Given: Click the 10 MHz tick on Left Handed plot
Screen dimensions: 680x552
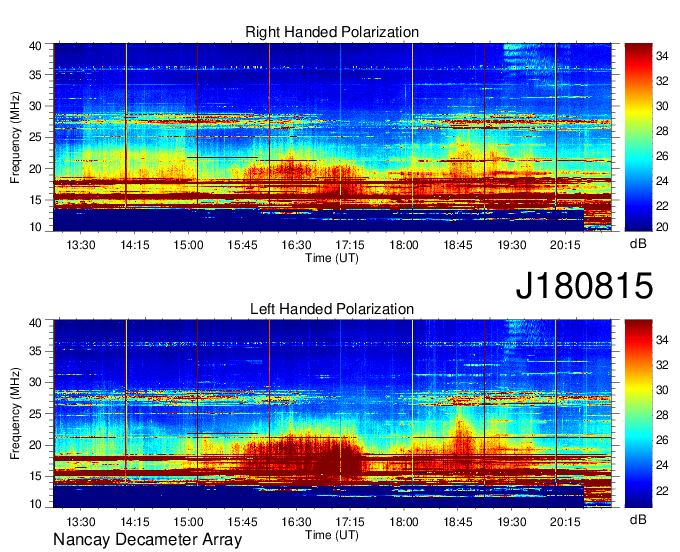Looking at the screenshot, I should tap(36, 504).
